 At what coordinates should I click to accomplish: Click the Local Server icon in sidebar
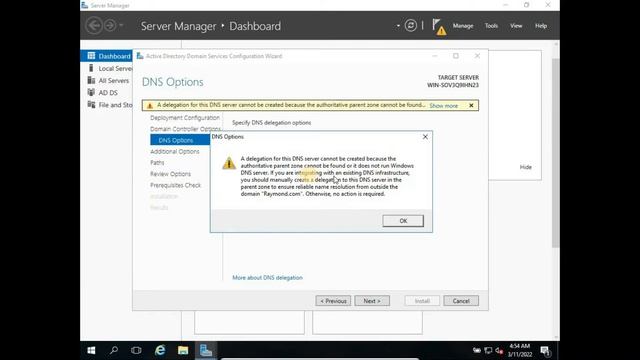(x=91, y=68)
